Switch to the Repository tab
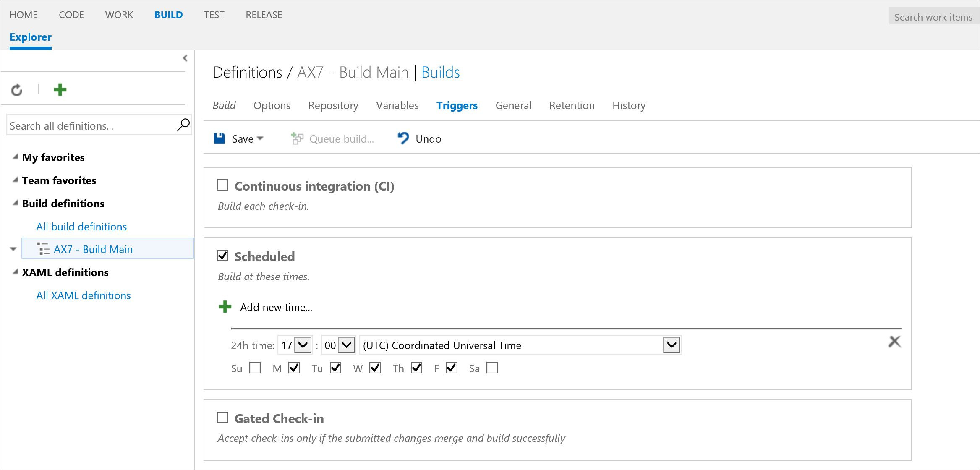The width and height of the screenshot is (980, 470). pos(333,105)
